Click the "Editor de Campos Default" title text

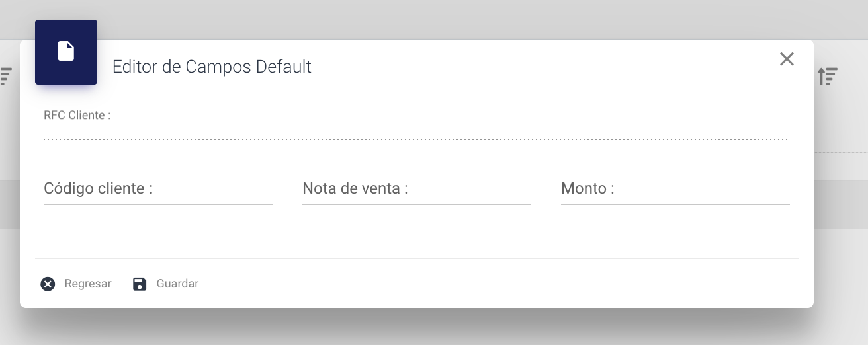pos(212,67)
